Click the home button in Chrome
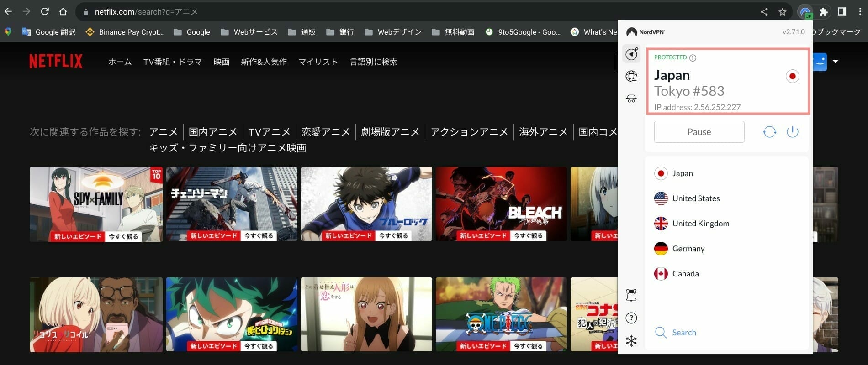The image size is (868, 365). click(63, 11)
